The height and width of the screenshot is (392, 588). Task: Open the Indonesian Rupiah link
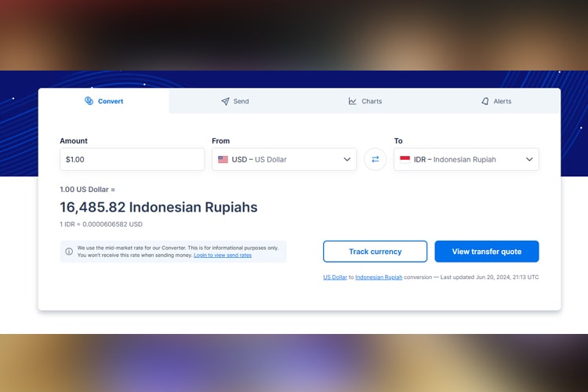point(379,278)
